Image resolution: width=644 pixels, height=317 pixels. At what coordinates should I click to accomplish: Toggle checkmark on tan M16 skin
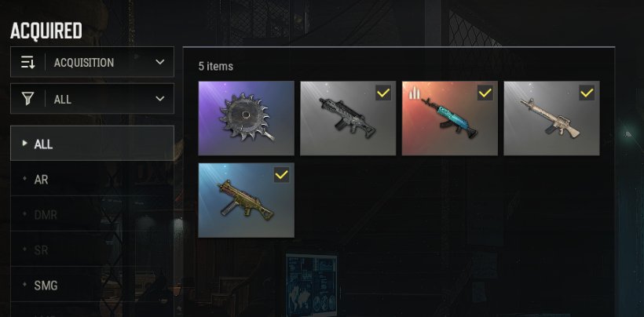coord(587,93)
